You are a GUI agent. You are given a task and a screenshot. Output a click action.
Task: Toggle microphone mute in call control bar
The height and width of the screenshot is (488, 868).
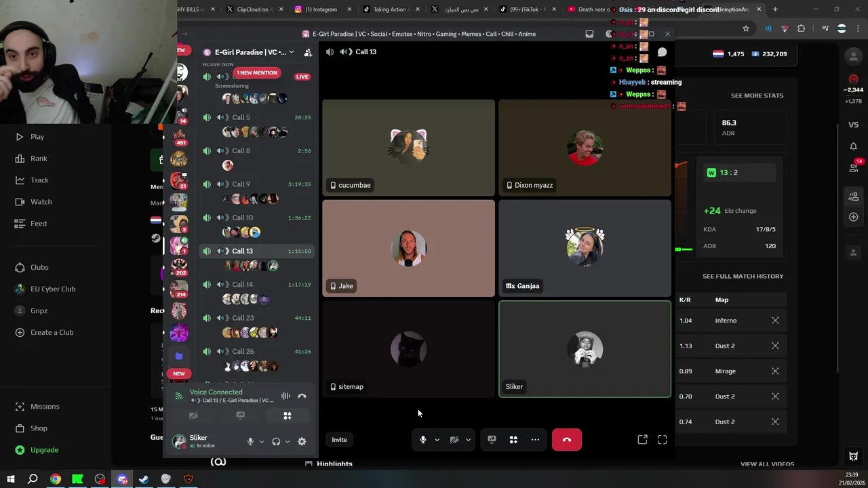[x=422, y=440]
